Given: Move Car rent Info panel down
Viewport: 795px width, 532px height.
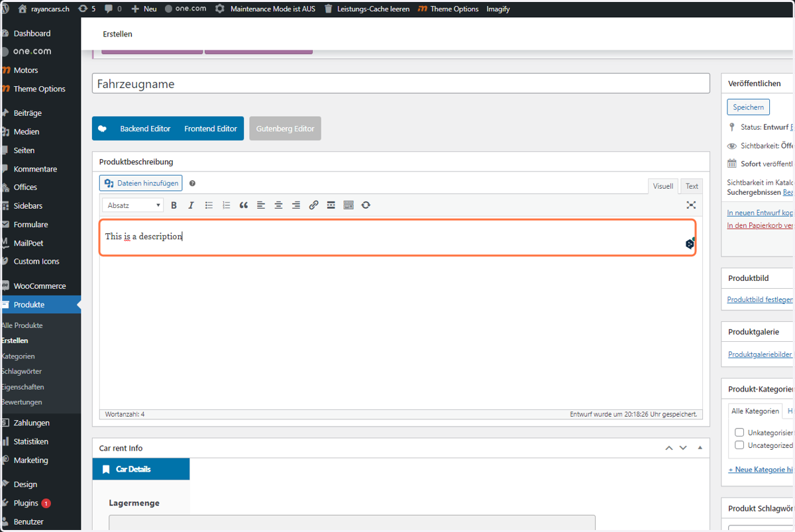Looking at the screenshot, I should [x=683, y=448].
